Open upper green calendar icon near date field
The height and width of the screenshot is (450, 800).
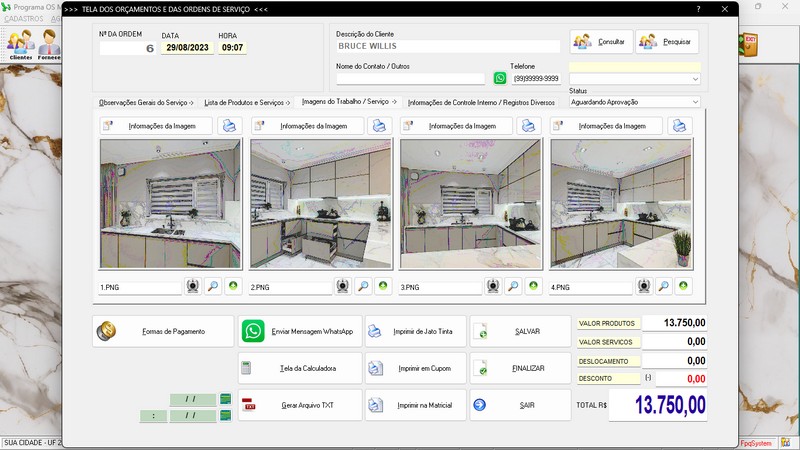(x=225, y=399)
